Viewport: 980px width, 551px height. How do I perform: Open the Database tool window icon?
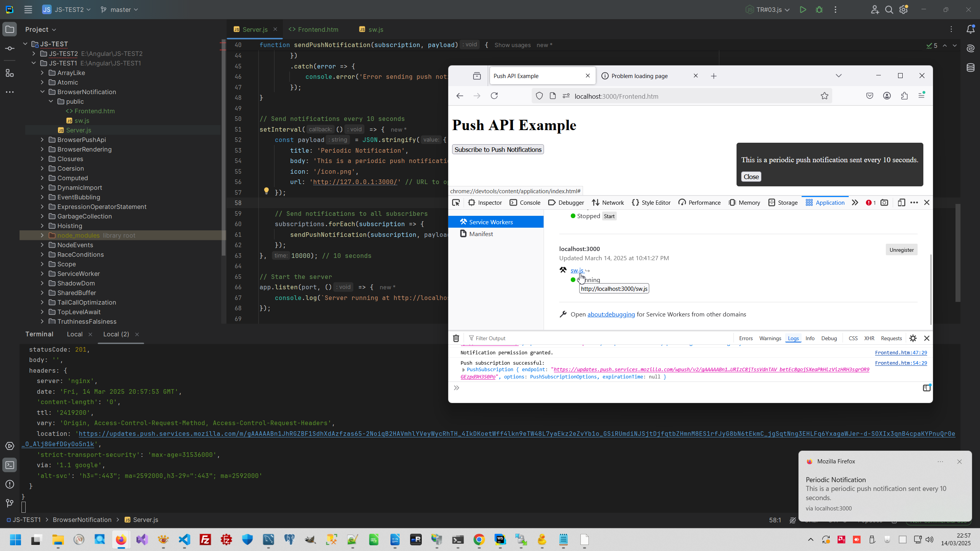pyautogui.click(x=970, y=68)
